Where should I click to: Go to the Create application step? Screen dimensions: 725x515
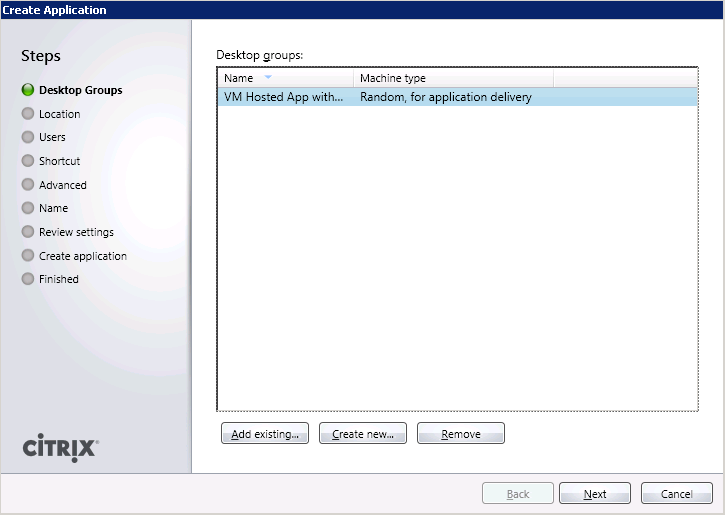point(83,256)
